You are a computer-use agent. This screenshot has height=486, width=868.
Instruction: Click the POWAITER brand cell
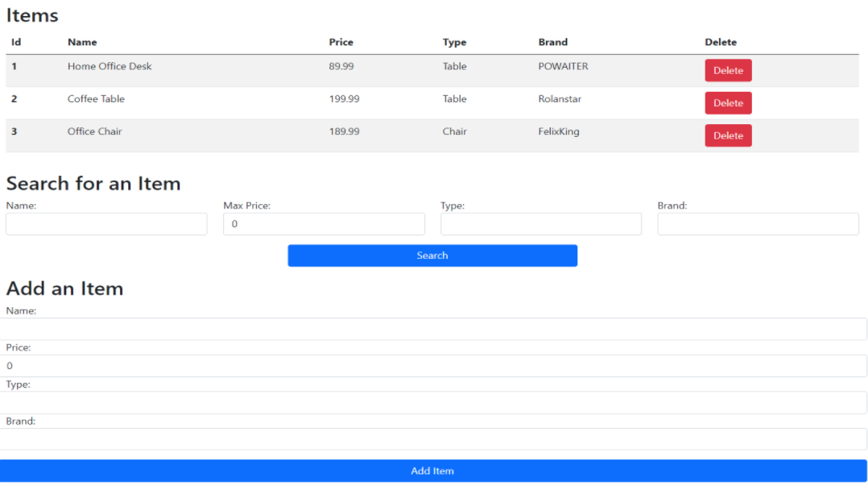tap(563, 66)
